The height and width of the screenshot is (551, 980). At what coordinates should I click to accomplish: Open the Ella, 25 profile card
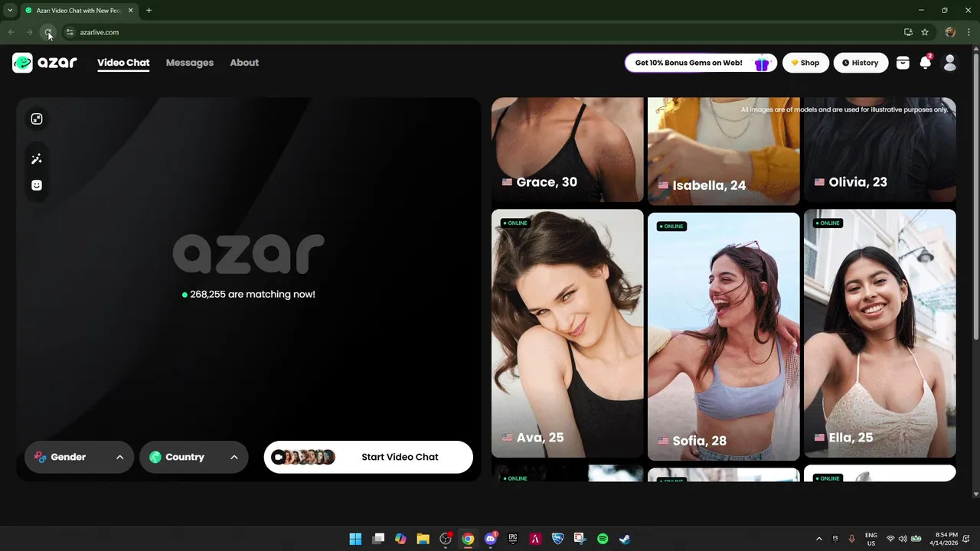pyautogui.click(x=880, y=333)
